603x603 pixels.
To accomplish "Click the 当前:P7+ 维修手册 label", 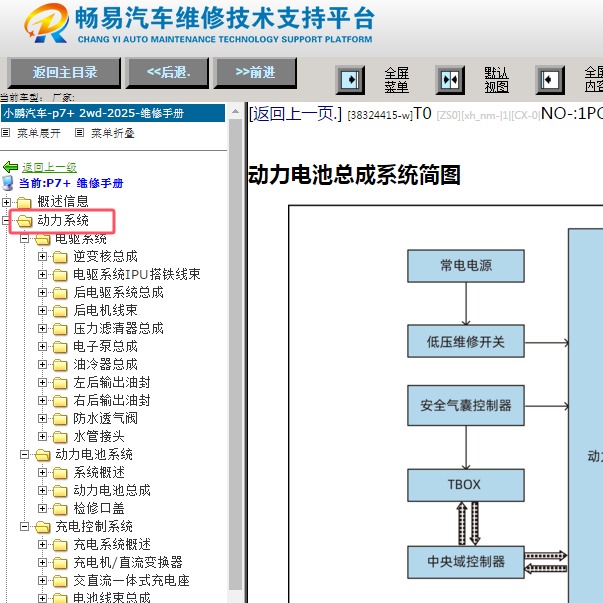I will click(x=71, y=183).
